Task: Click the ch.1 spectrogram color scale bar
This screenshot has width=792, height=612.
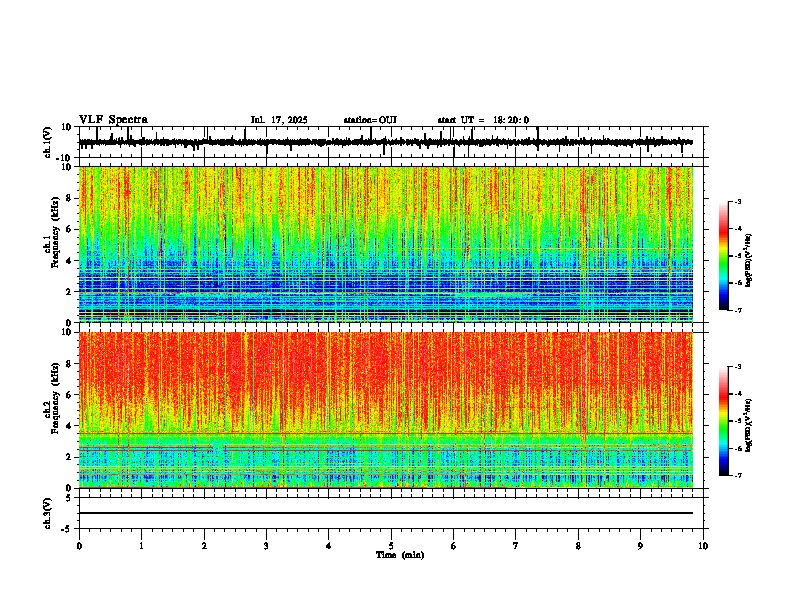Action: tap(724, 256)
